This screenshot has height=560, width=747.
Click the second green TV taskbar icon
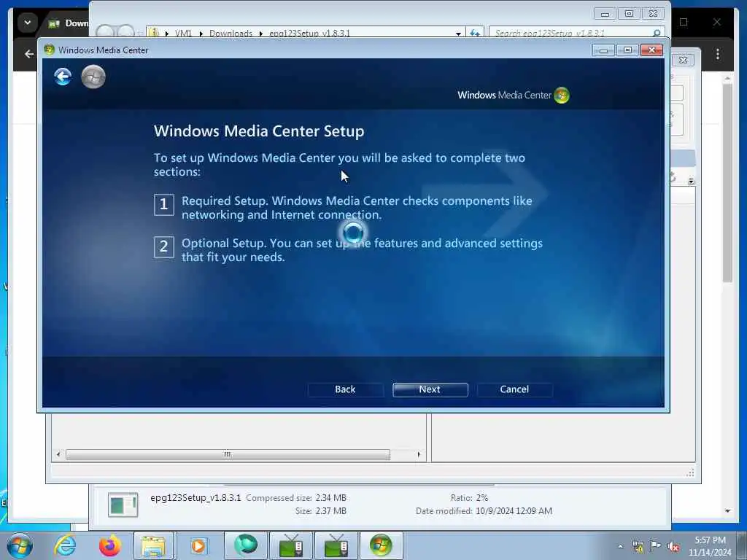coord(336,545)
